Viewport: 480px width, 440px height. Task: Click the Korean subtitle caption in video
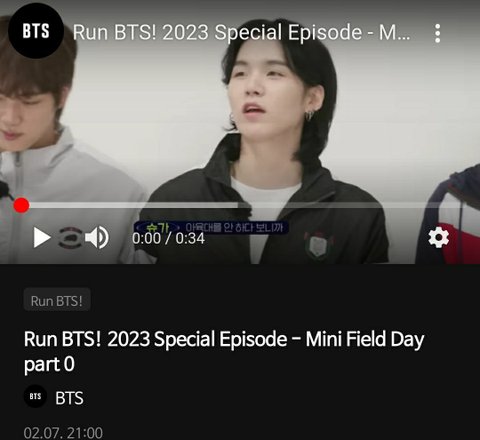point(211,228)
